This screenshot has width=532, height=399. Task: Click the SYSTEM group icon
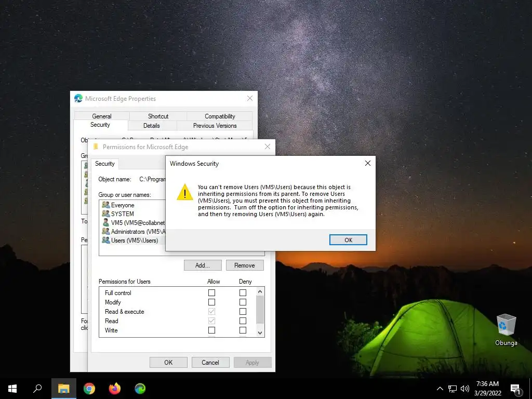[106, 214]
